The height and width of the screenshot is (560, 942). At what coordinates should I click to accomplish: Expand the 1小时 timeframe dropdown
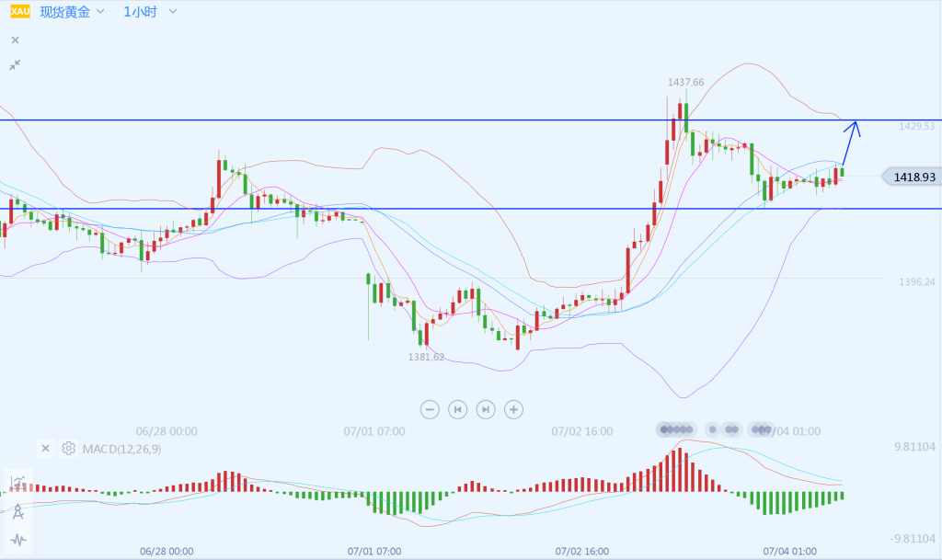point(150,12)
